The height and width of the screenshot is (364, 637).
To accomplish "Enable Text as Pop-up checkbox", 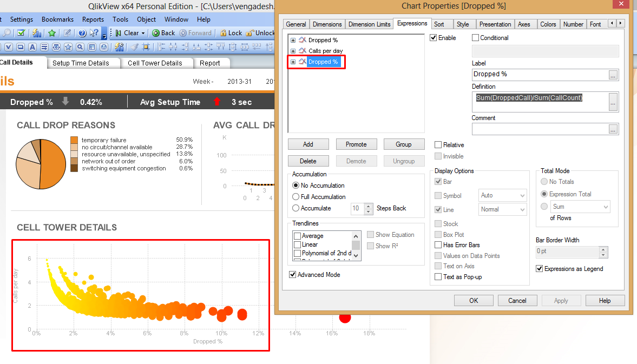I will tap(438, 277).
